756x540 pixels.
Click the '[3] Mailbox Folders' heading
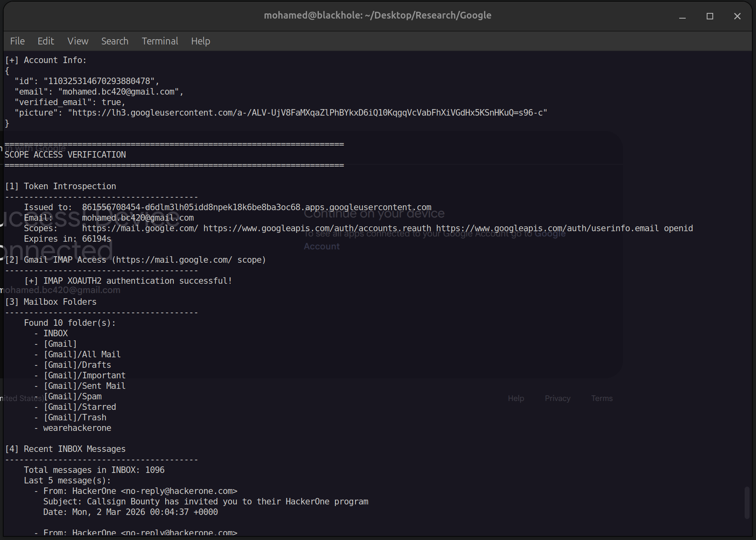(51, 302)
